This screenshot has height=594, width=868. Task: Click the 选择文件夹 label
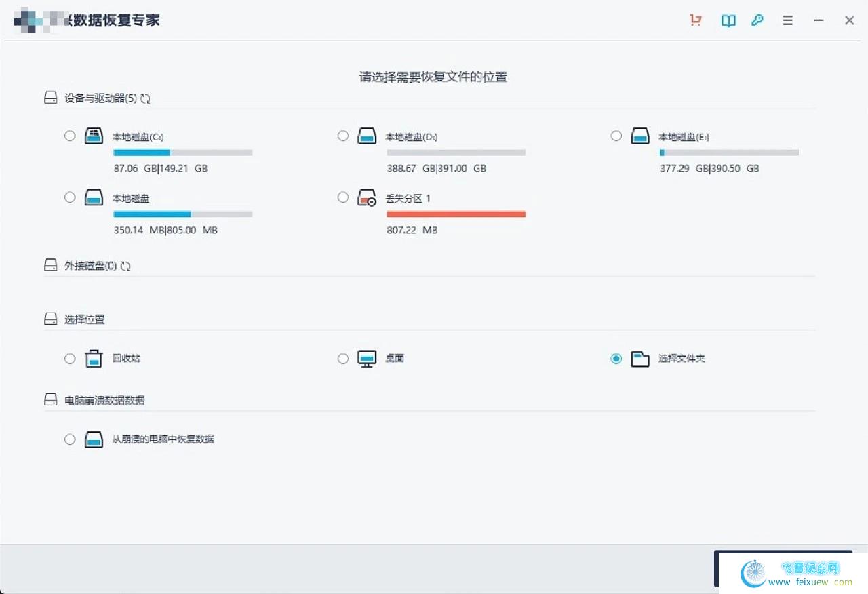tap(682, 359)
